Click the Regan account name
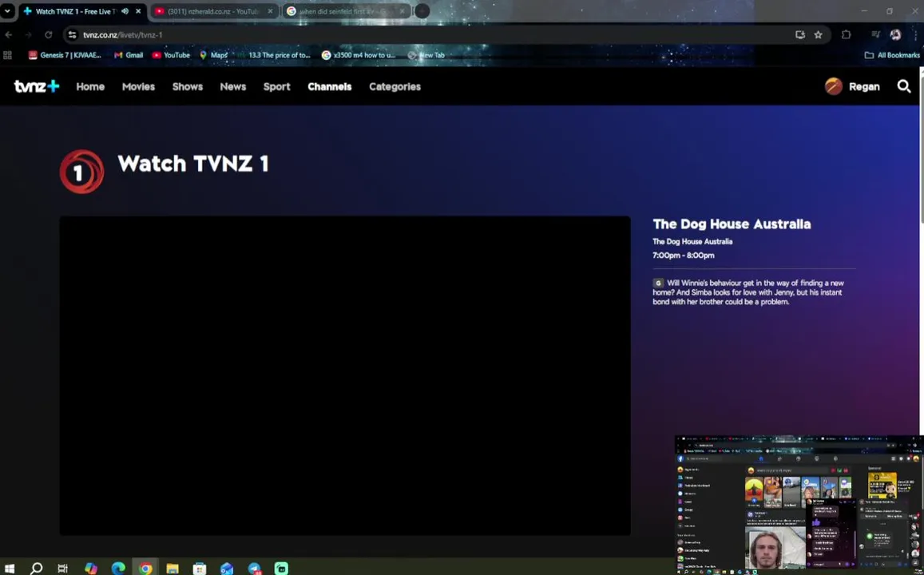924x575 pixels. (x=864, y=86)
